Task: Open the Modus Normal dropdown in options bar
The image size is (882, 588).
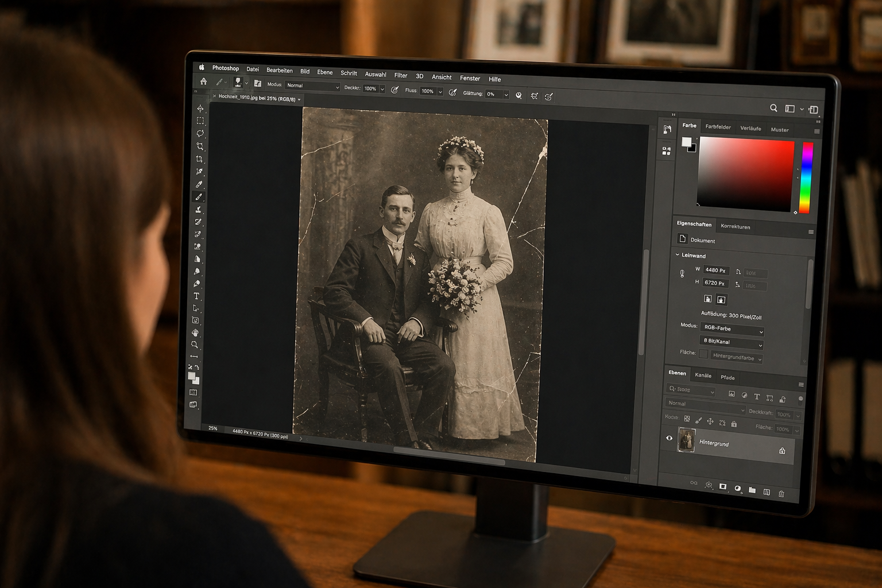Action: 312,86
